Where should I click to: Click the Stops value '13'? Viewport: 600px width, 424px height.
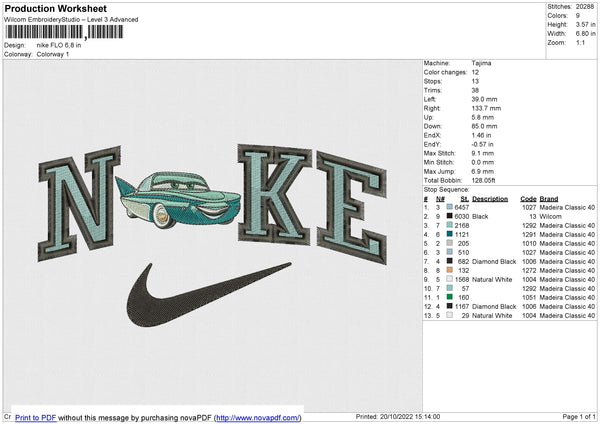(475, 81)
